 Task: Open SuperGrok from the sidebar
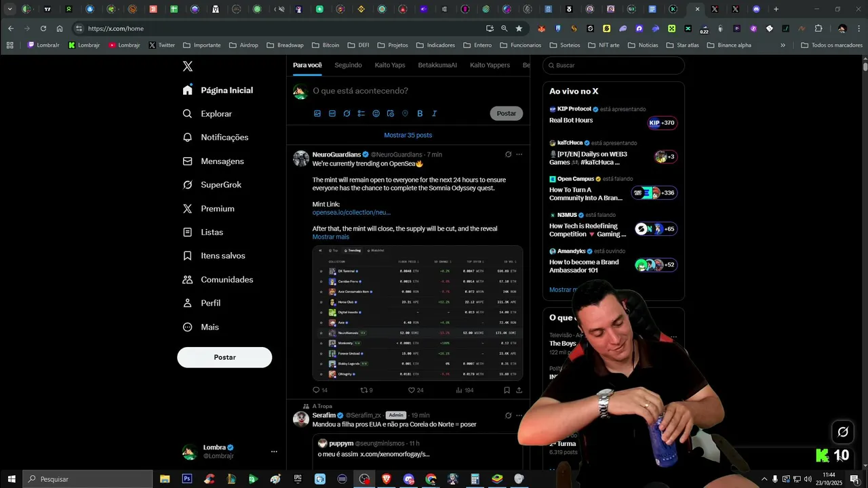(x=212, y=184)
